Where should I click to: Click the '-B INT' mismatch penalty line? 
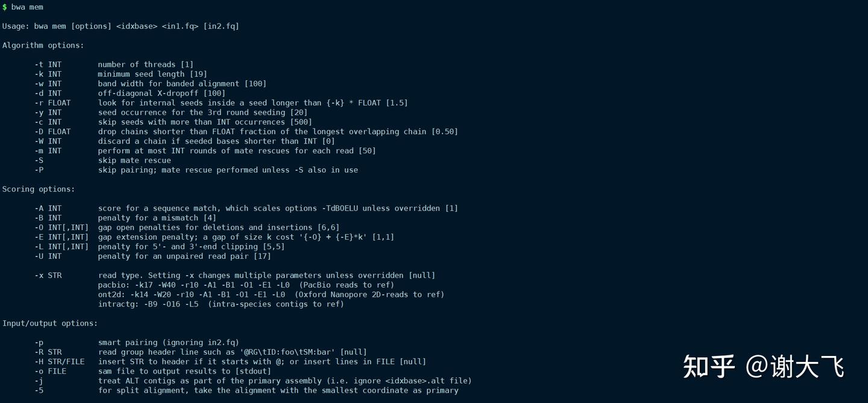(x=125, y=218)
